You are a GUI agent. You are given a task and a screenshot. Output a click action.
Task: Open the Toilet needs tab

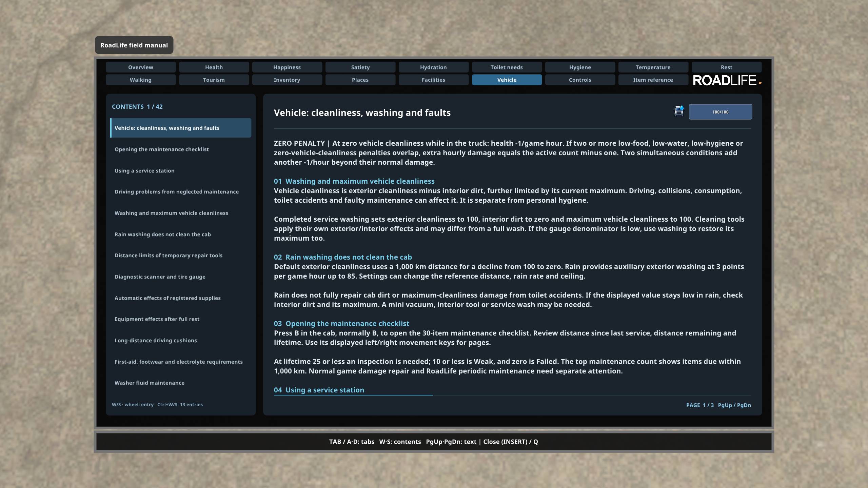pyautogui.click(x=507, y=67)
